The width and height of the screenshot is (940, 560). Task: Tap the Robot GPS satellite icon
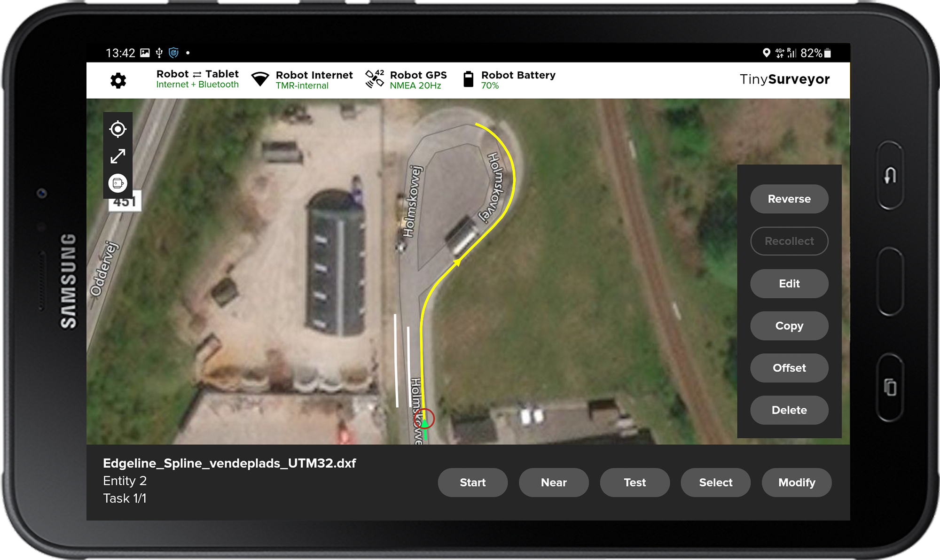(375, 79)
